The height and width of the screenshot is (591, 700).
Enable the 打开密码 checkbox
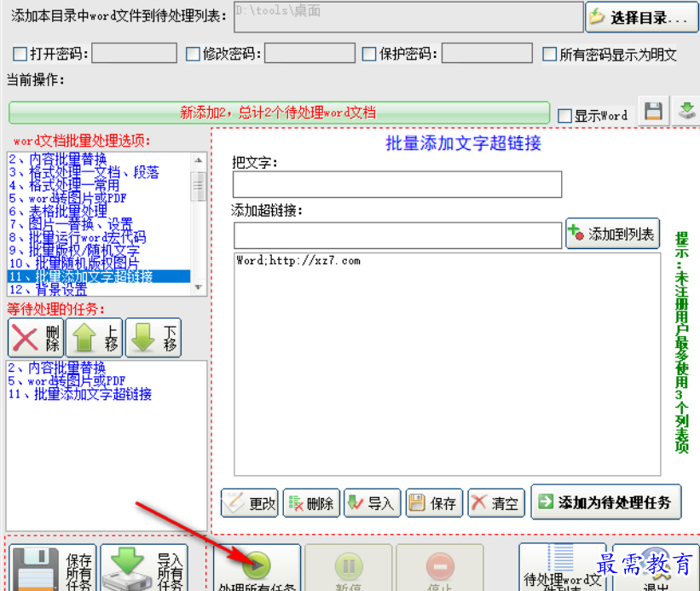pyautogui.click(x=20, y=54)
